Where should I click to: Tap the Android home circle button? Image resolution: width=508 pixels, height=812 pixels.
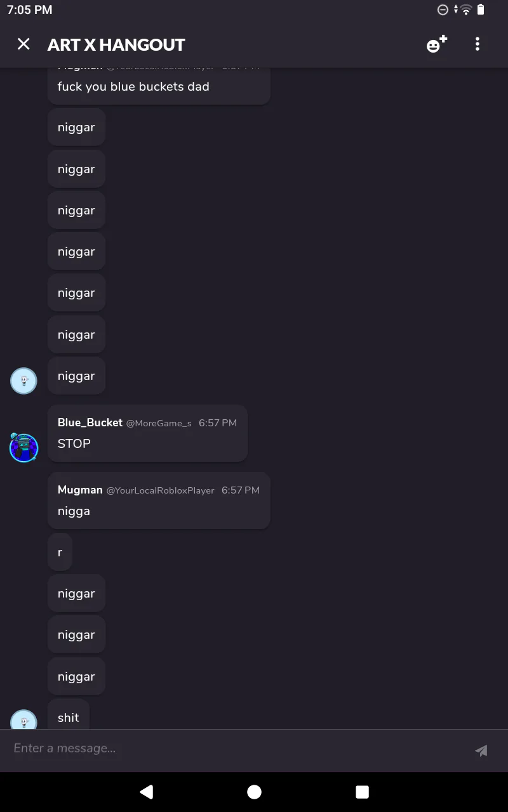[254, 792]
